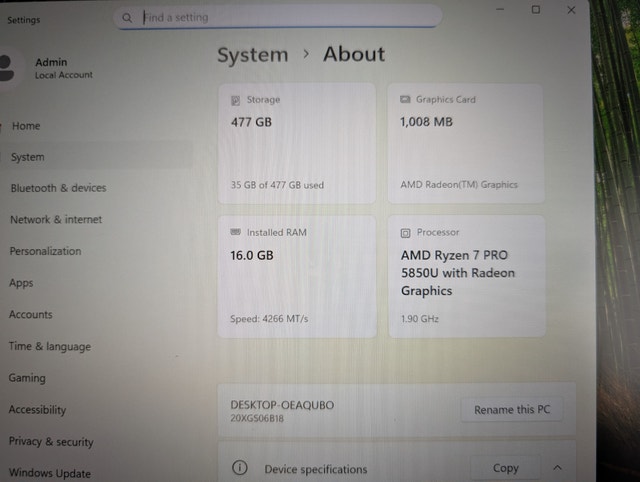Screen dimensions: 640x482
Task: Collapse the Device specifications section
Action: pos(558,468)
